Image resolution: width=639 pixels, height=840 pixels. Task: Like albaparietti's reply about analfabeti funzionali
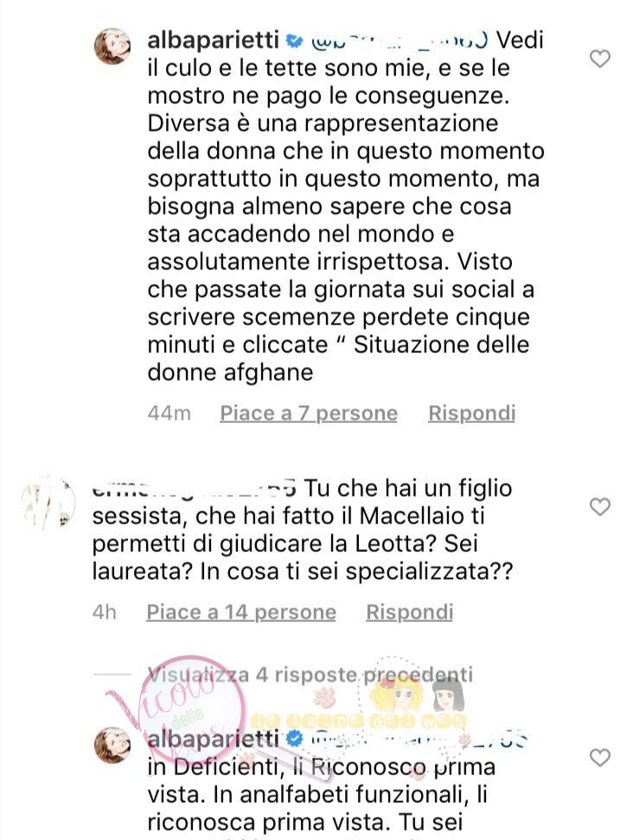tap(599, 758)
